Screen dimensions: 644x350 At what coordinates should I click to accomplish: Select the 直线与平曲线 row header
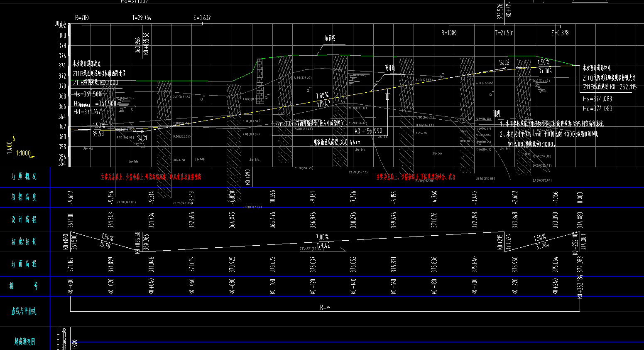tap(24, 311)
